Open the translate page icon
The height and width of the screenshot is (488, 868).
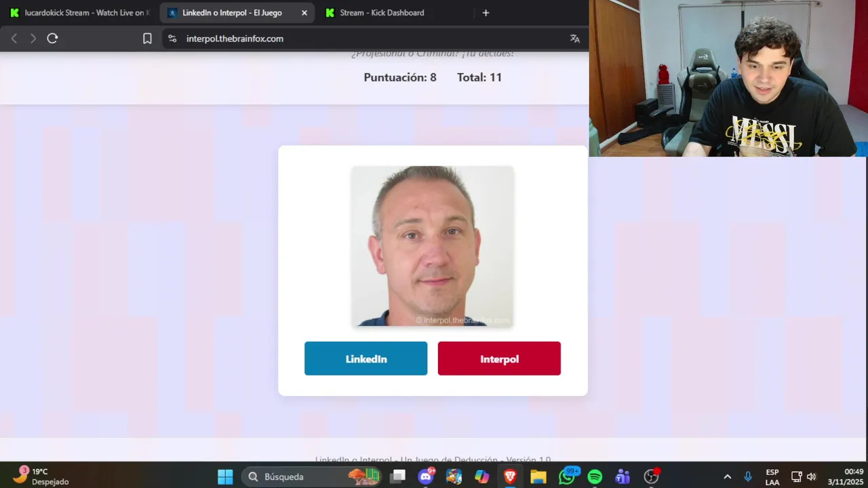pyautogui.click(x=575, y=39)
